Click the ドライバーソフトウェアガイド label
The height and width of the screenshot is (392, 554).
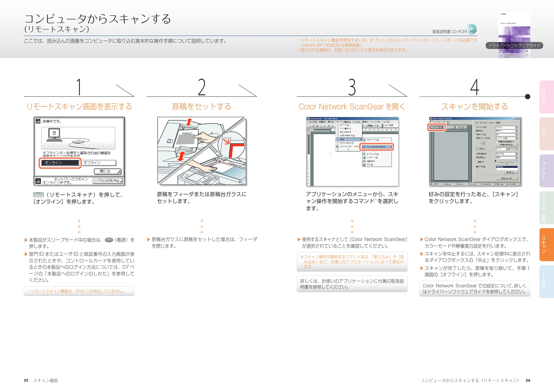pyautogui.click(x=514, y=45)
